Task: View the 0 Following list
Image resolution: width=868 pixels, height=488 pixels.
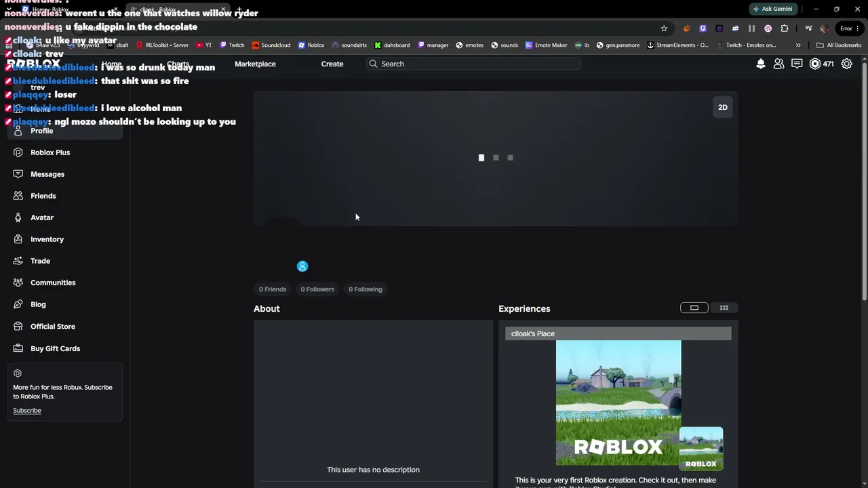Action: pos(366,289)
